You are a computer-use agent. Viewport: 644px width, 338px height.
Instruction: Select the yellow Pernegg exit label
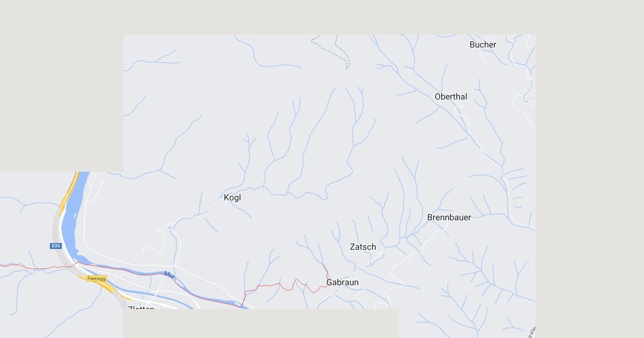tap(97, 278)
